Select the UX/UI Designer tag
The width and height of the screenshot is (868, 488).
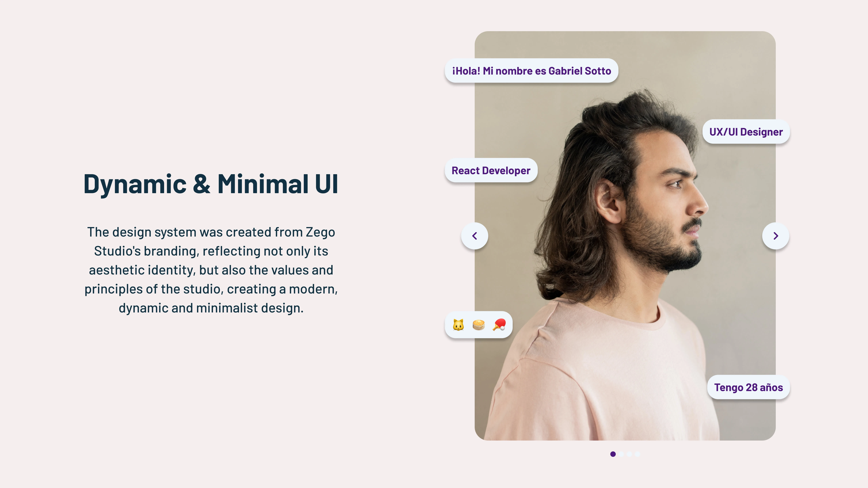746,132
